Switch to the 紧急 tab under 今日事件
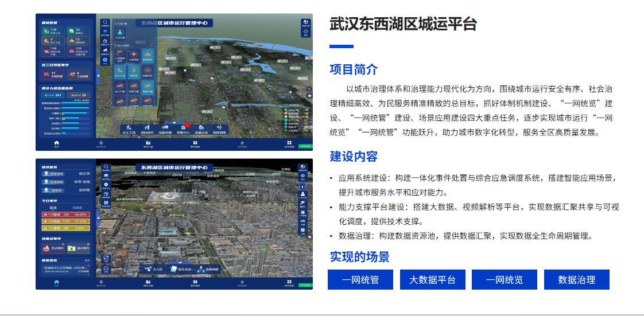 [52, 207]
